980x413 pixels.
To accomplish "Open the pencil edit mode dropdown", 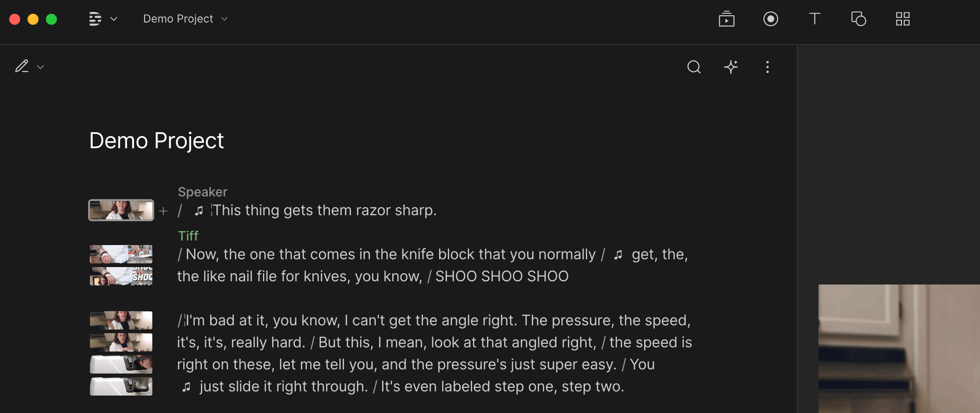I will click(29, 67).
